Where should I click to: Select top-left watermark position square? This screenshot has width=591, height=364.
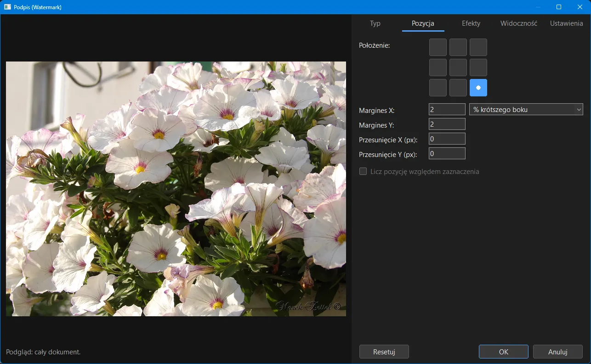coord(438,47)
